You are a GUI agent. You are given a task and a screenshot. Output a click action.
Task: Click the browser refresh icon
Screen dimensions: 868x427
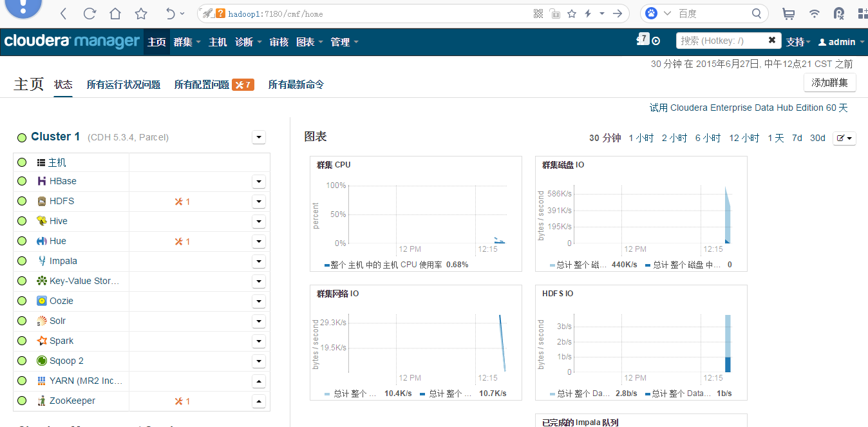[x=90, y=14]
